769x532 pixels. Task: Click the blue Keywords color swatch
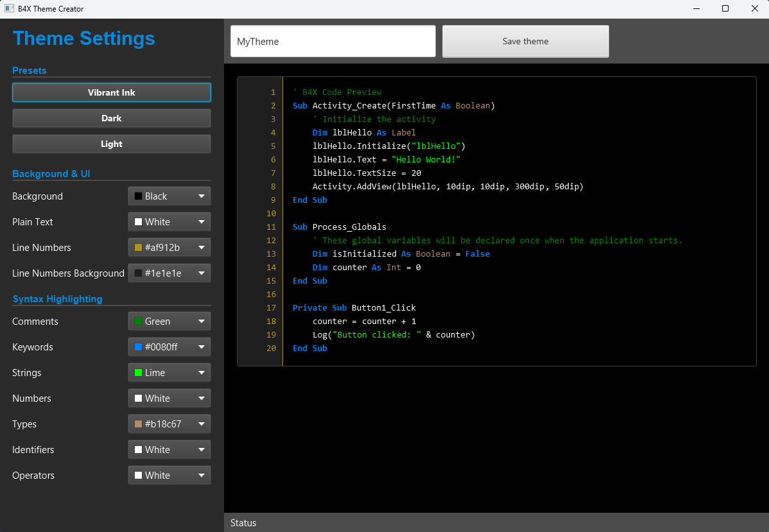click(x=138, y=347)
